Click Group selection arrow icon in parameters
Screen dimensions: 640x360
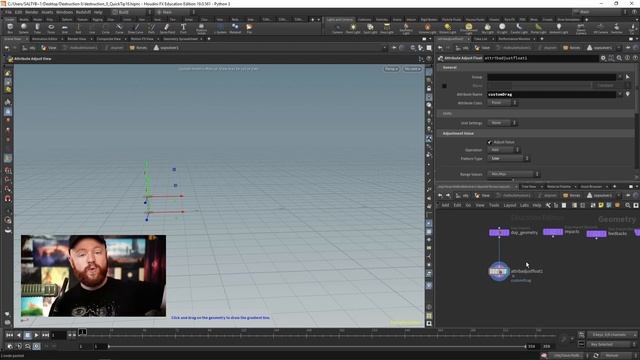point(628,77)
